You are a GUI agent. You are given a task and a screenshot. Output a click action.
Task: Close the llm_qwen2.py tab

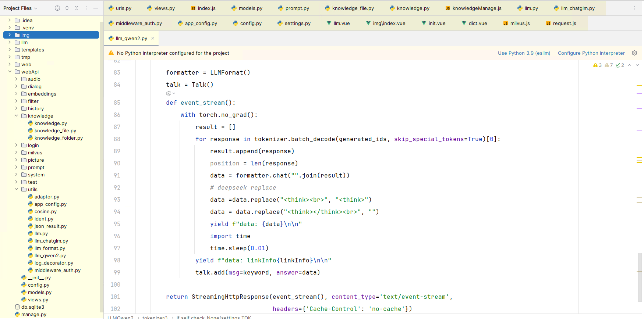(x=153, y=38)
